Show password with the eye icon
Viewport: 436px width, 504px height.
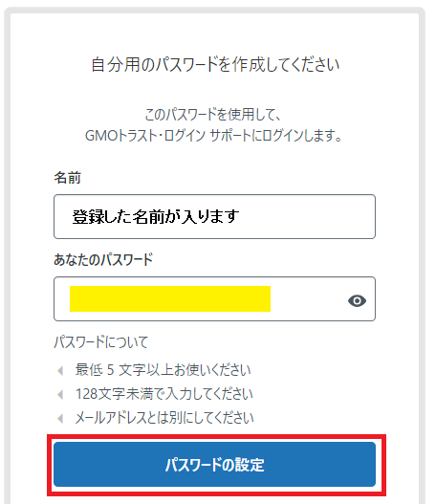[357, 301]
